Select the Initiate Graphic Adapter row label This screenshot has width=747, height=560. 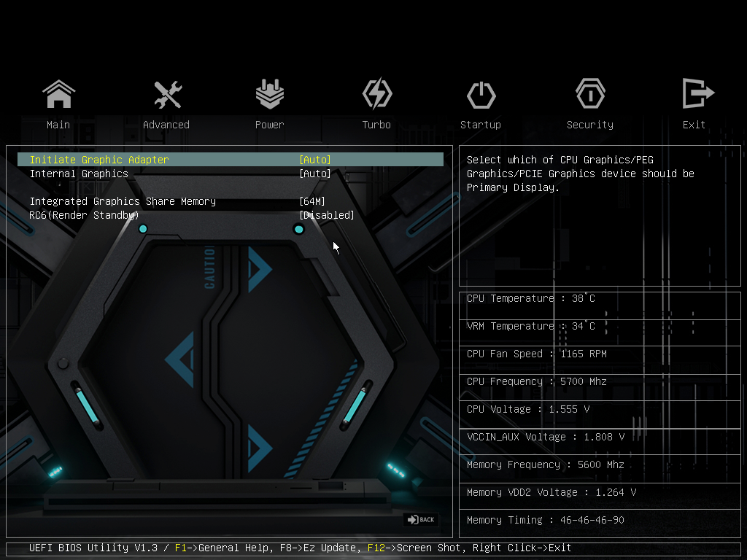(99, 160)
